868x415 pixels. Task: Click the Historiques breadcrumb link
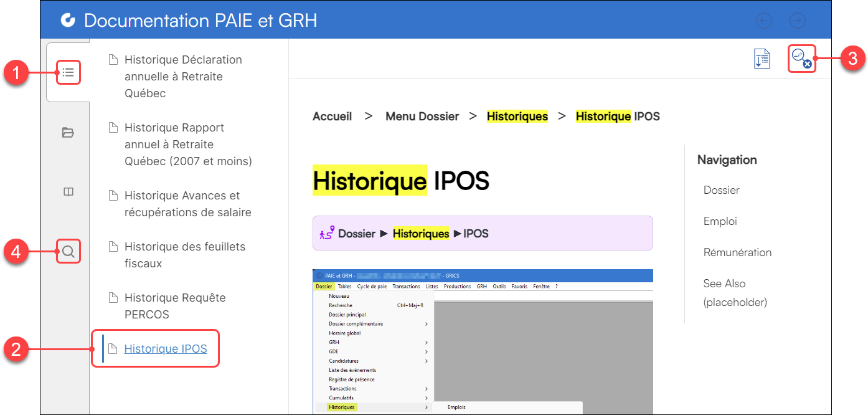pos(517,117)
